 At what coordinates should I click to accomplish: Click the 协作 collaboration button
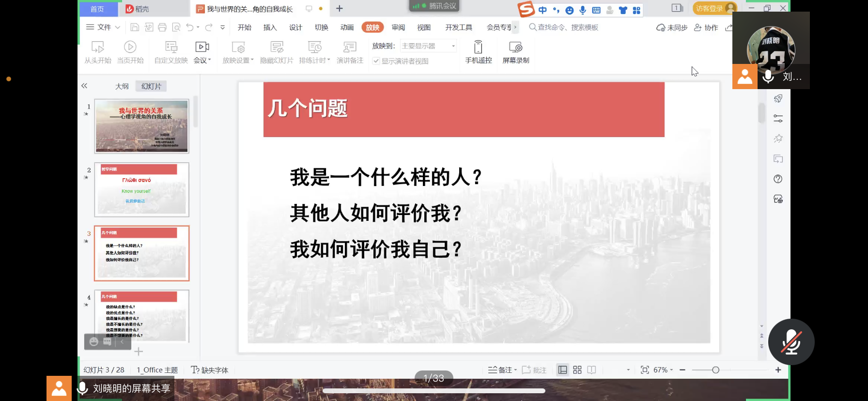[706, 28]
